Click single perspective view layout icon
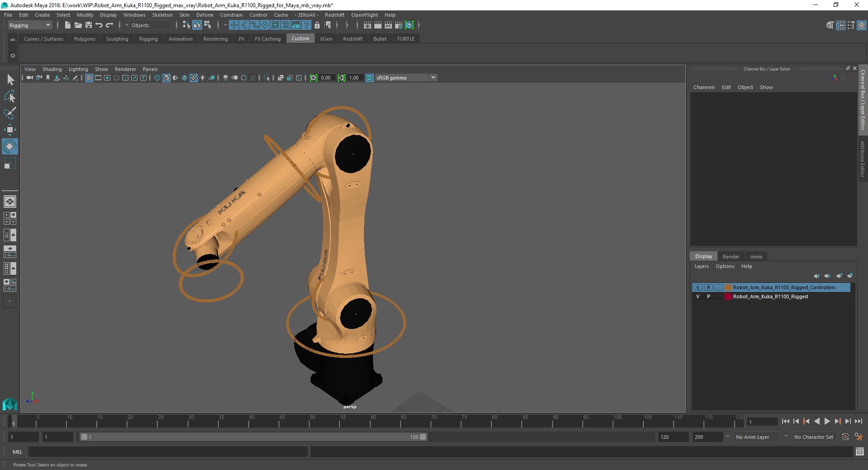 10,202
